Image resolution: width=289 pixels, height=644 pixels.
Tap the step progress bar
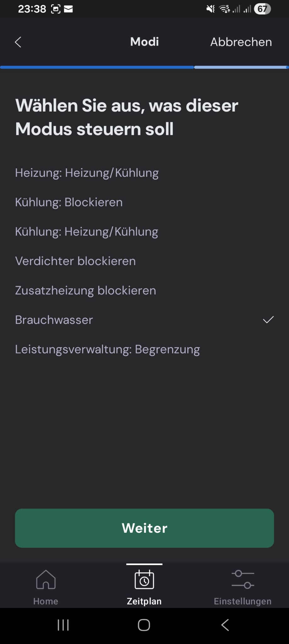click(x=144, y=67)
